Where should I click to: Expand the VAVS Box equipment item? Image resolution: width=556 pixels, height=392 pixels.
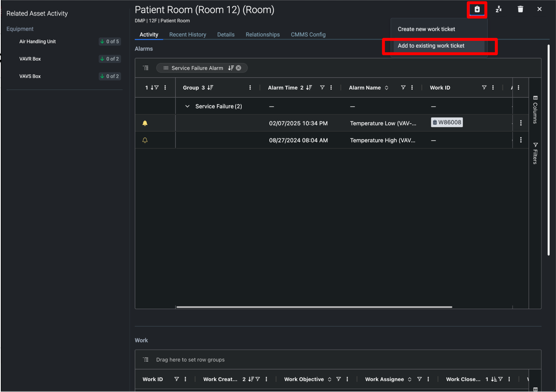click(x=30, y=76)
